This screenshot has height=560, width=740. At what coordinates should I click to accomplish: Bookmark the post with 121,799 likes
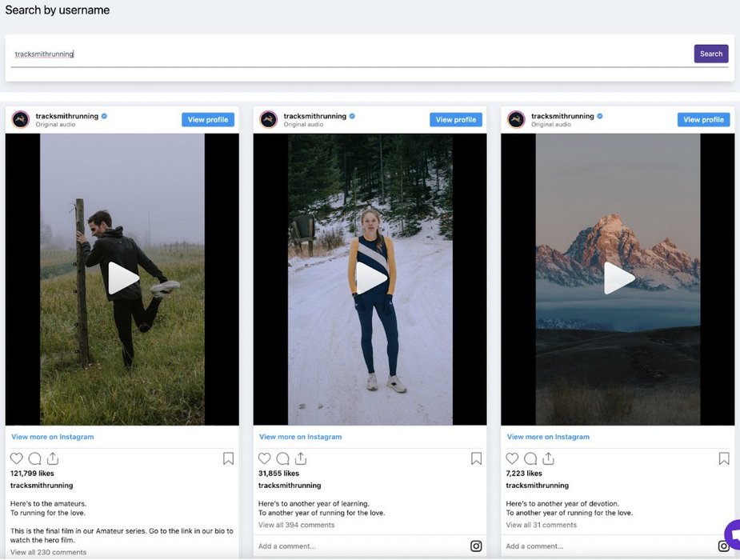(x=229, y=458)
